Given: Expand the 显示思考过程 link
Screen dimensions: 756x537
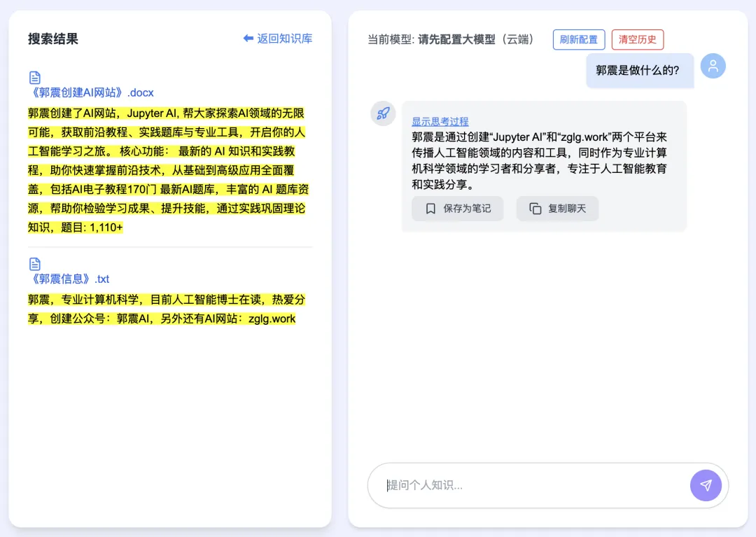Looking at the screenshot, I should tap(440, 122).
